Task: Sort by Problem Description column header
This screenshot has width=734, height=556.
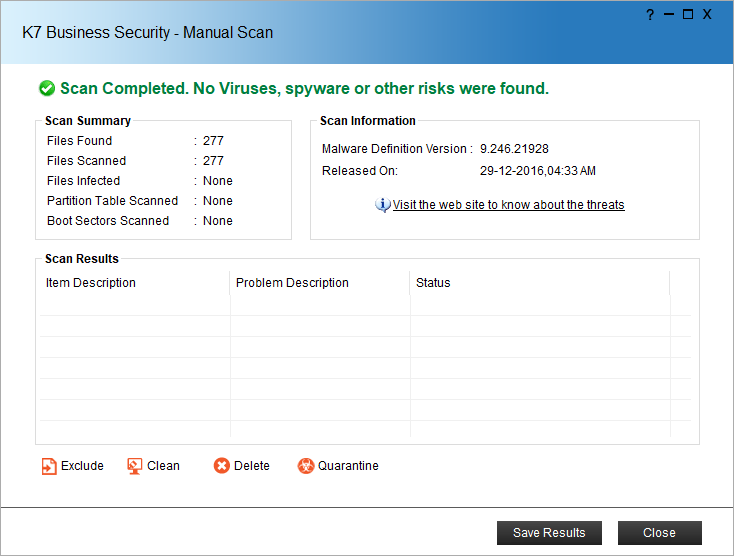Action: tap(292, 283)
